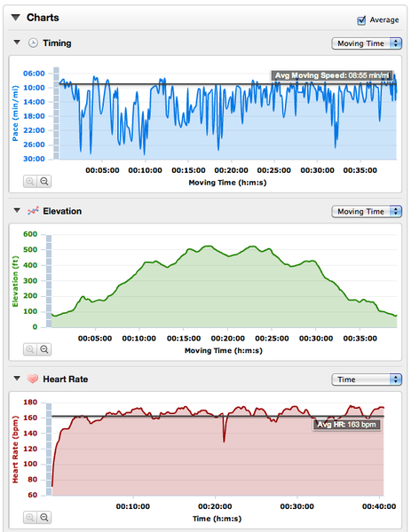Zoom in on the Elevation chart

[x=30, y=349]
